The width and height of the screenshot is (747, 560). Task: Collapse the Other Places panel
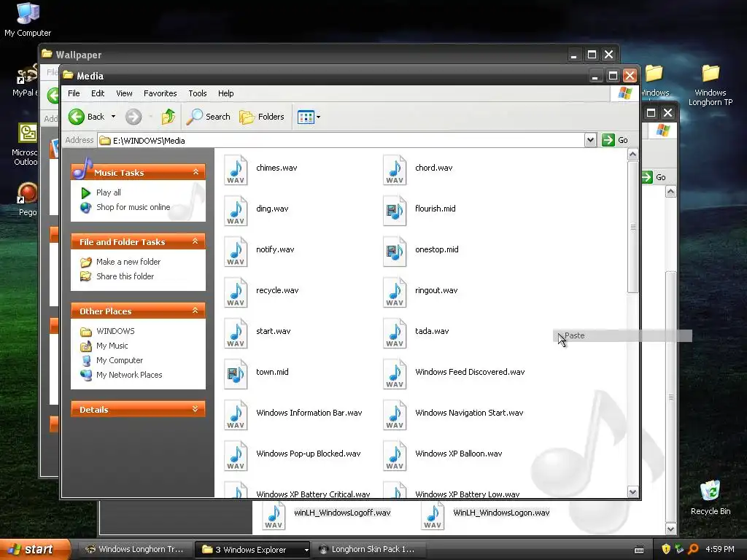[x=196, y=311]
